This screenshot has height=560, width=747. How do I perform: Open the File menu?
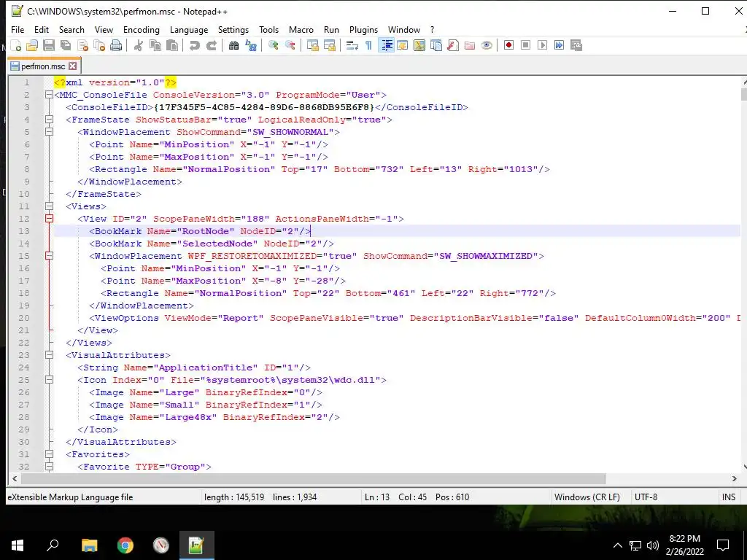point(18,29)
